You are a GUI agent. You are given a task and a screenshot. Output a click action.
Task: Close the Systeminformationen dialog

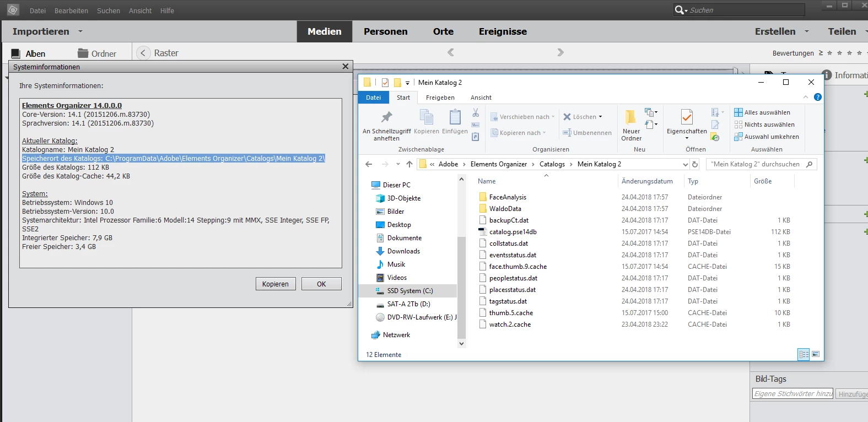click(346, 67)
